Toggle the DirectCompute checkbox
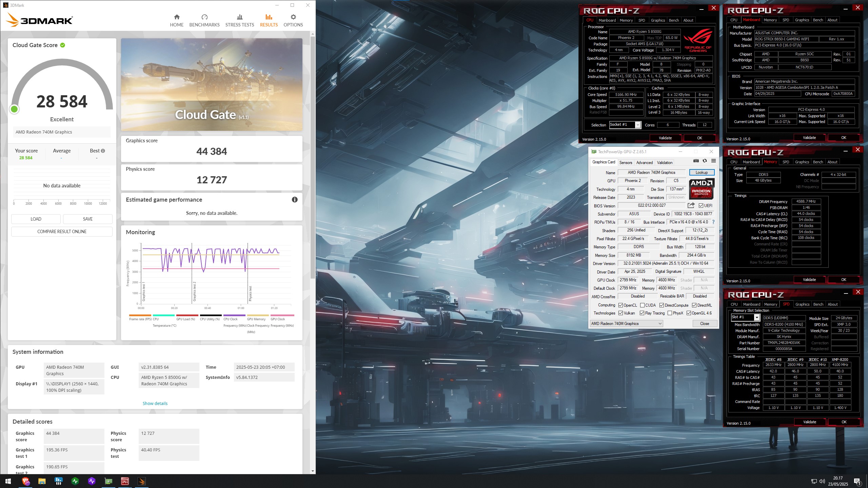This screenshot has width=868, height=488. click(662, 305)
